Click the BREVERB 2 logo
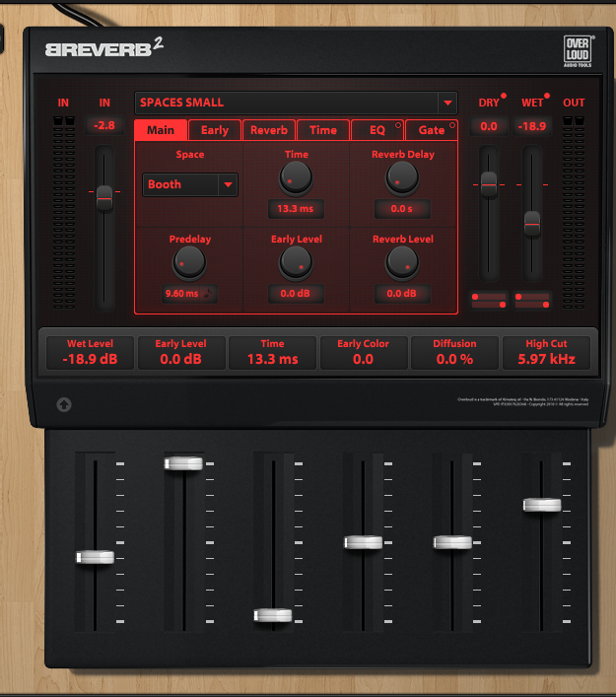The image size is (616, 697). (104, 47)
